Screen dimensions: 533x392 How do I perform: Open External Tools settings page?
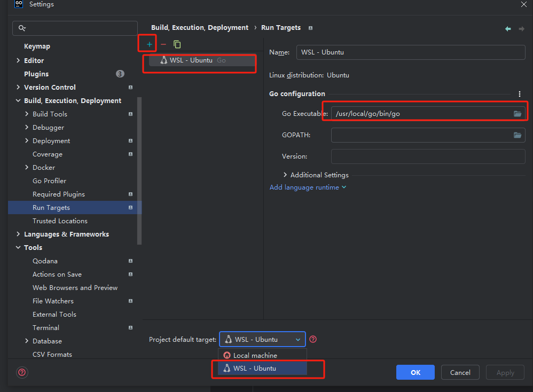pyautogui.click(x=54, y=315)
